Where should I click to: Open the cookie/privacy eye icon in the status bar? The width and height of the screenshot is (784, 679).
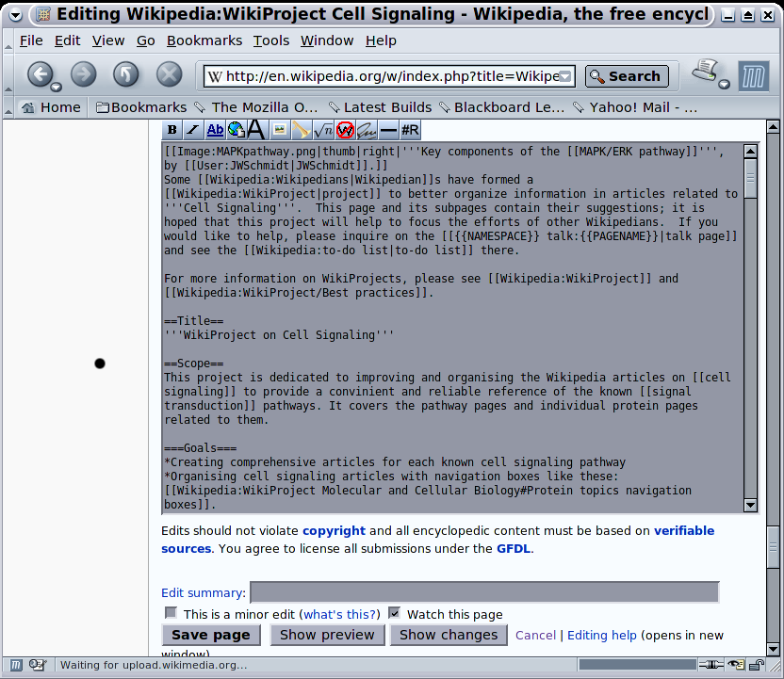click(x=736, y=665)
